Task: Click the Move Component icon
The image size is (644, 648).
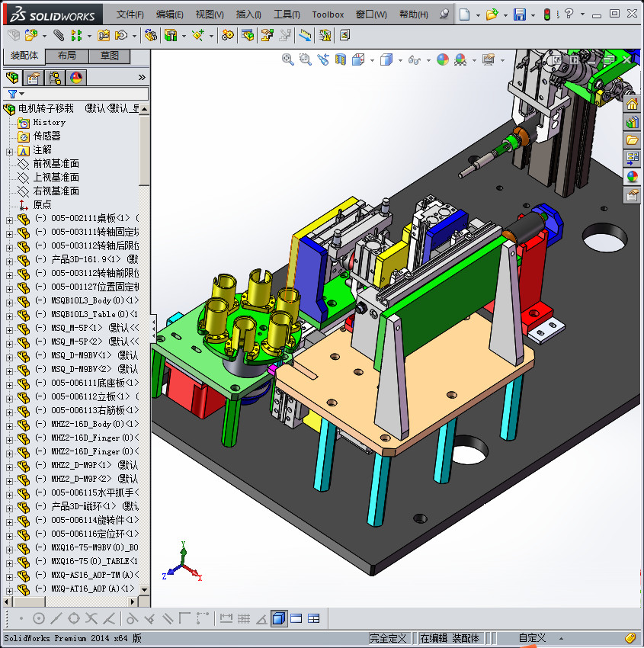Action: pyautogui.click(x=121, y=36)
